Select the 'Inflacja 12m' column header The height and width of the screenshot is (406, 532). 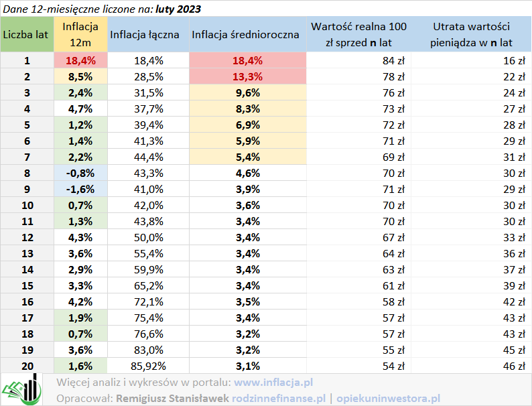(x=80, y=34)
